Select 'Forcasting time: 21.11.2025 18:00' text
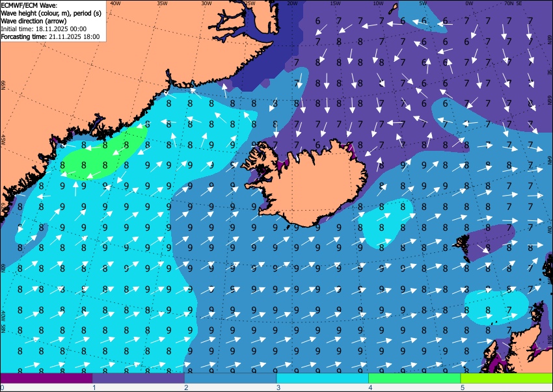Viewport: 553px width, 392px height. [51, 36]
